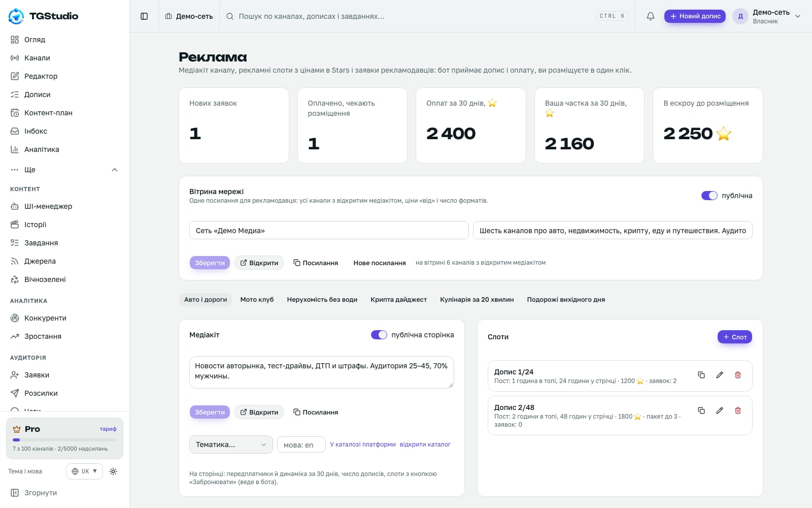Open Інбокс in sidebar
This screenshot has width=812, height=508.
(65, 131)
